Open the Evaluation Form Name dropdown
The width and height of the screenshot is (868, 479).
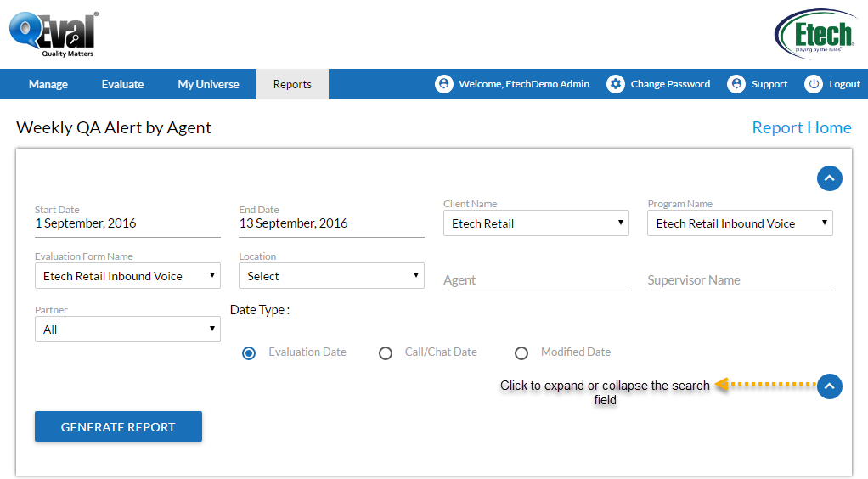click(x=128, y=276)
